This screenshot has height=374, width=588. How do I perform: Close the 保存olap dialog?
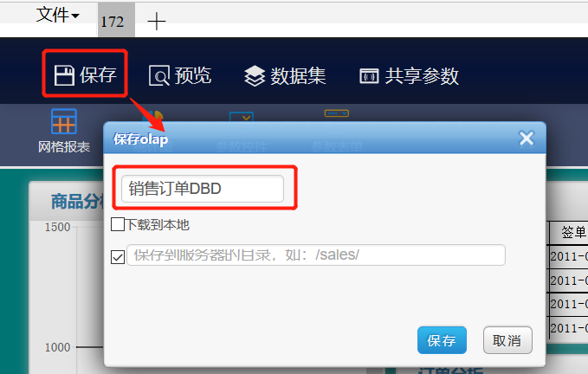[527, 139]
